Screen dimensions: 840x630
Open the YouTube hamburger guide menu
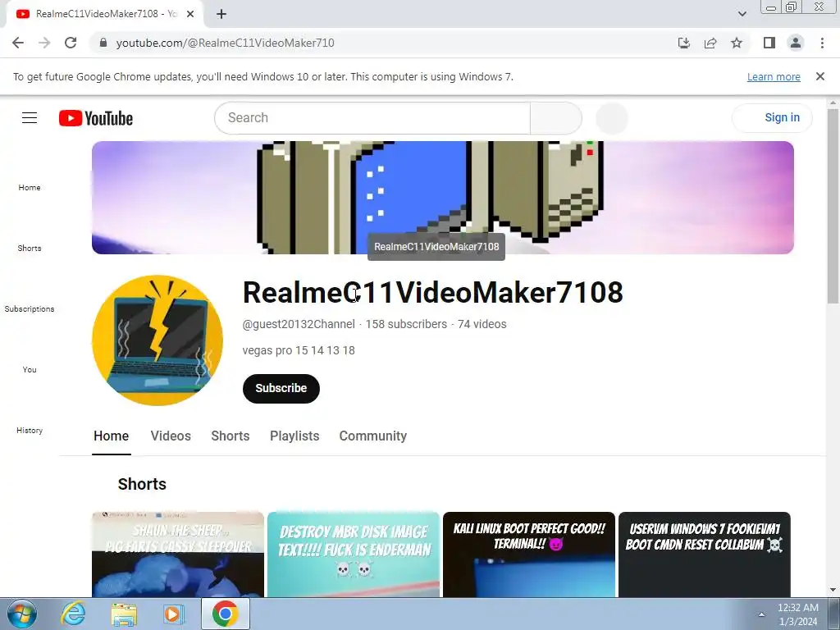(x=30, y=118)
